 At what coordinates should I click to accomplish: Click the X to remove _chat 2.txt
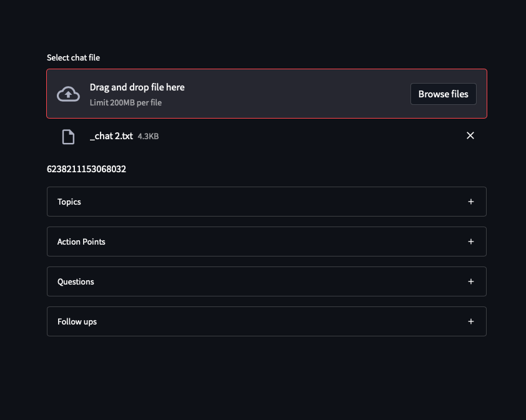pyautogui.click(x=470, y=135)
